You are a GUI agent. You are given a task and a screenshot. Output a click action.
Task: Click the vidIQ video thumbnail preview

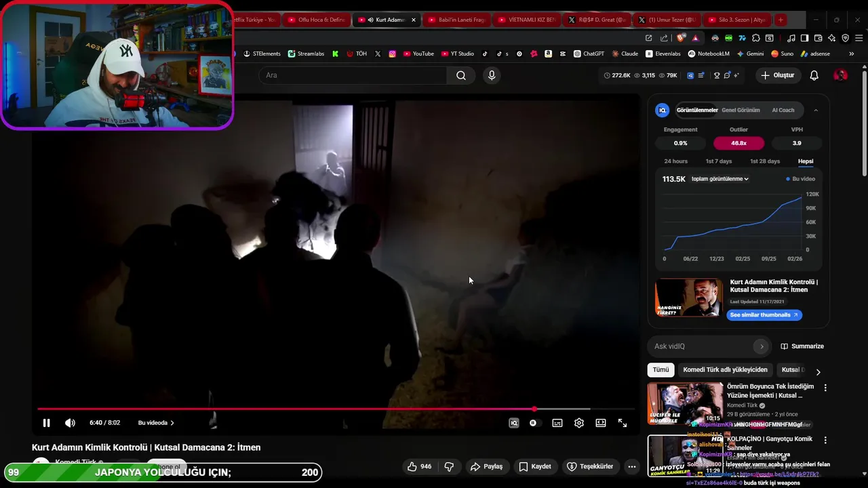[689, 298]
